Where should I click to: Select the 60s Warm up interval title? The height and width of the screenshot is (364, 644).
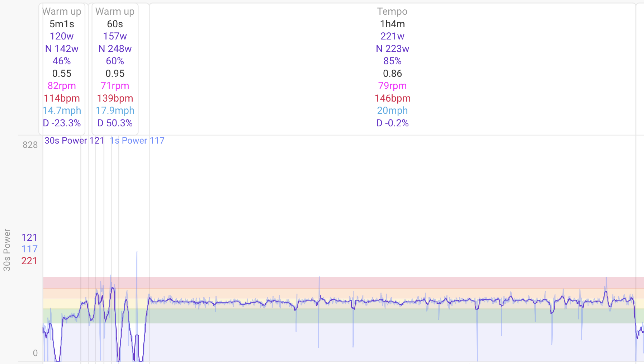[x=115, y=11]
